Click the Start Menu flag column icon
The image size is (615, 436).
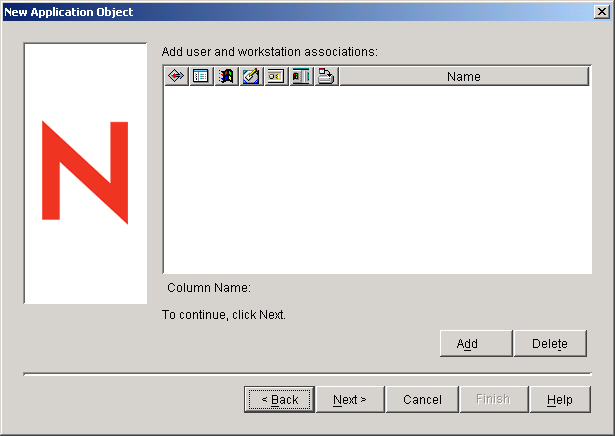click(x=226, y=76)
